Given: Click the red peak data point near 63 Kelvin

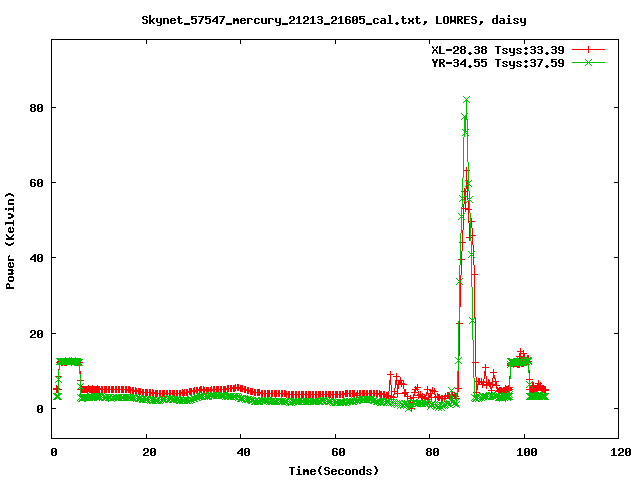Looking at the screenshot, I should (x=467, y=170).
